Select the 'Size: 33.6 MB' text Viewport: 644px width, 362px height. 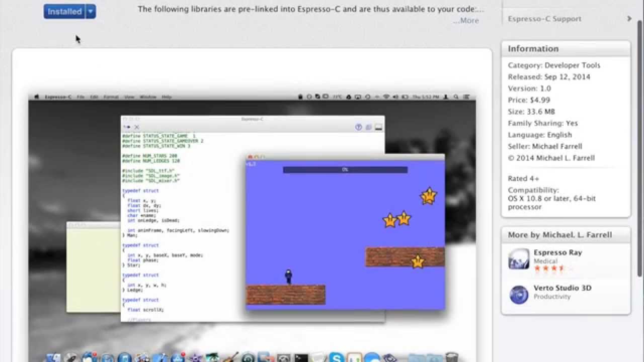(531, 112)
